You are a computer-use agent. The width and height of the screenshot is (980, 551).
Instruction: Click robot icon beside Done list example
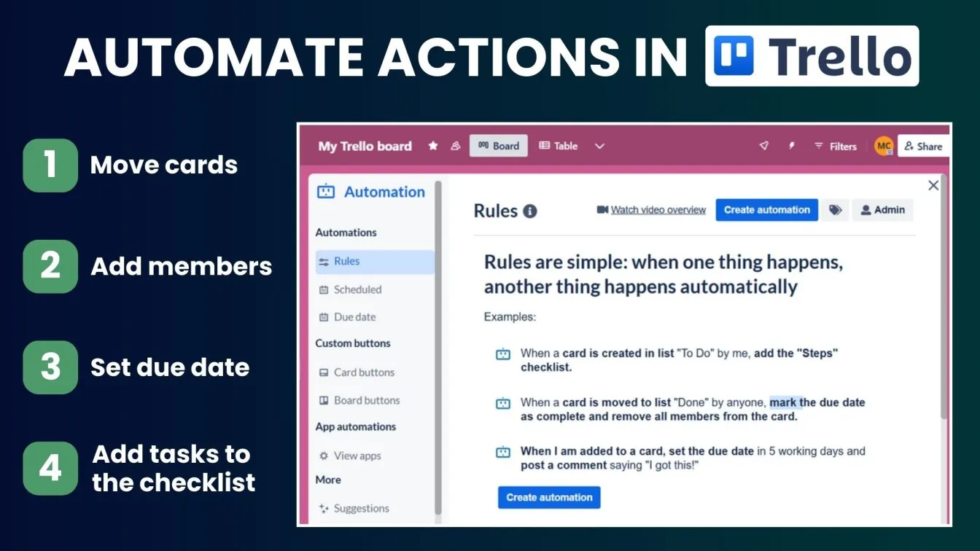503,403
